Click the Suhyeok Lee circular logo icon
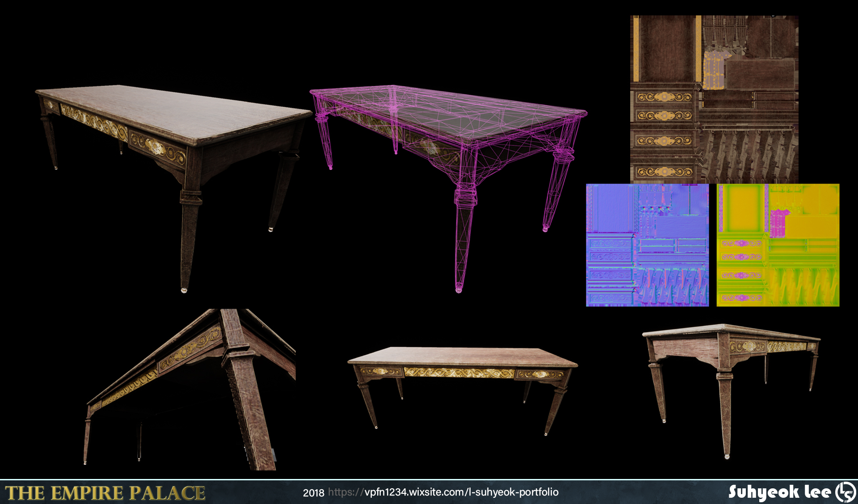The width and height of the screenshot is (858, 504). [x=845, y=492]
